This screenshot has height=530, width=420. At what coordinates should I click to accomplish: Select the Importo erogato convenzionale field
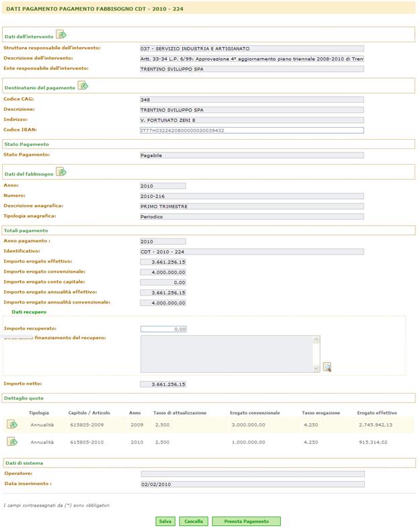(x=163, y=273)
